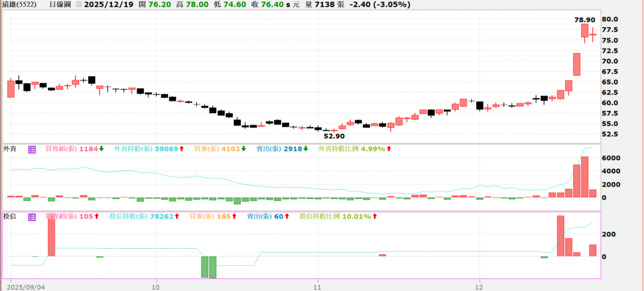Image resolution: width=644 pixels, height=291 pixels.
Task: Click the 投信 panel settings list icon
Action: pyautogui.click(x=32, y=217)
